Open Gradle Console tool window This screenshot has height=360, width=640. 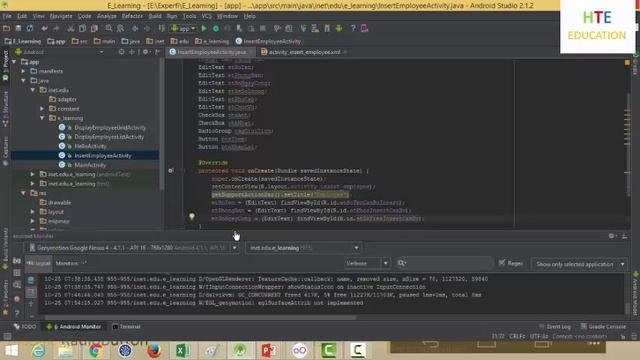click(x=603, y=327)
